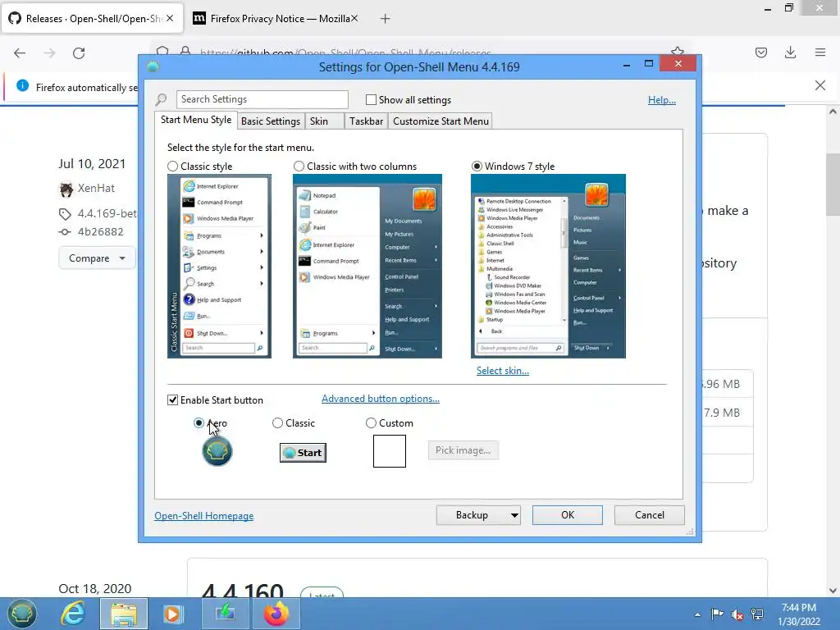Open the Customize Start Menu tab

[441, 121]
